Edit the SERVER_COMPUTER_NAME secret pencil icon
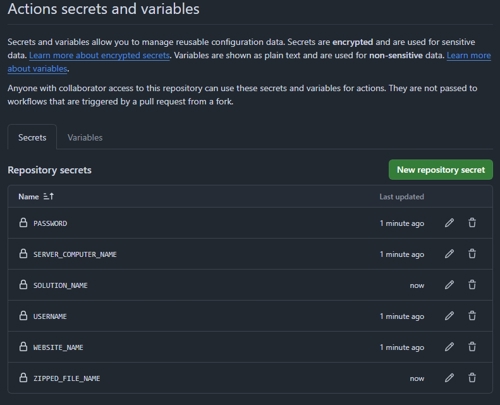Viewport: 500px width, 405px height. point(449,254)
